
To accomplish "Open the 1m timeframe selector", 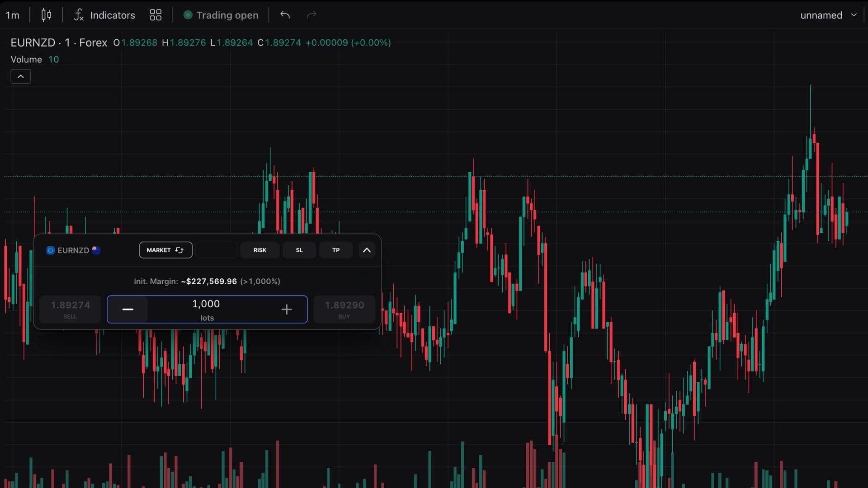I will click(13, 15).
